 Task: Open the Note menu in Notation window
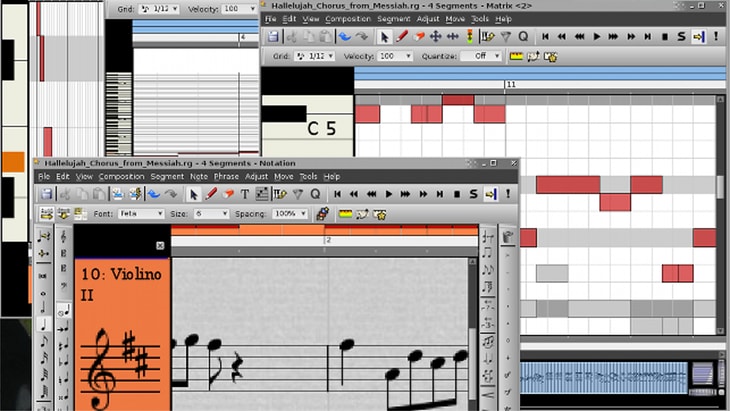point(198,176)
